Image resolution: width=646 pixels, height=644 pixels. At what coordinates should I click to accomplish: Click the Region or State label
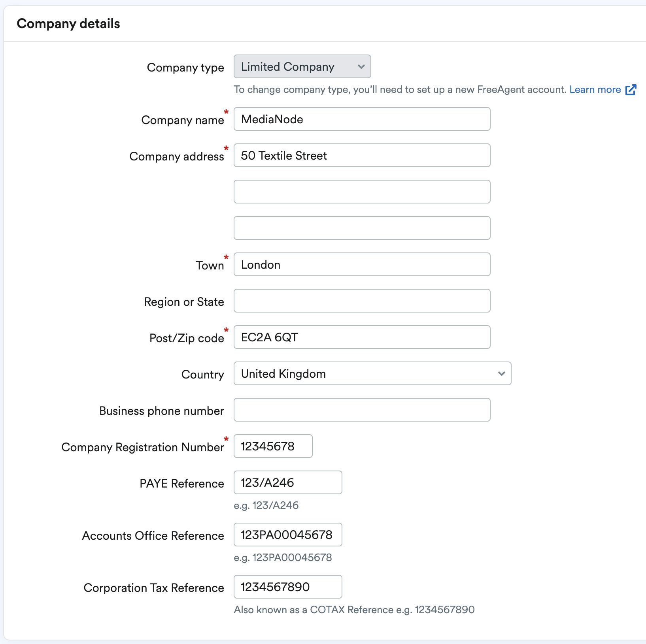184,302
